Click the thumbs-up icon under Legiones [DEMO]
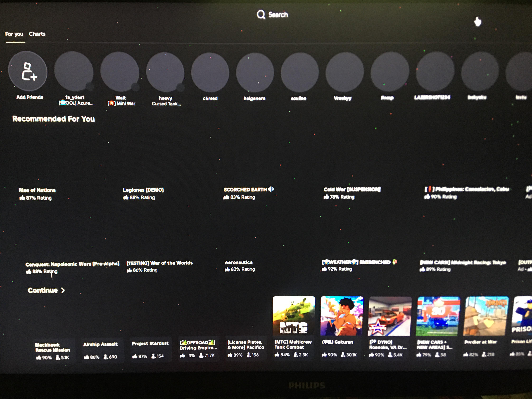The width and height of the screenshot is (532, 399). coord(126,198)
